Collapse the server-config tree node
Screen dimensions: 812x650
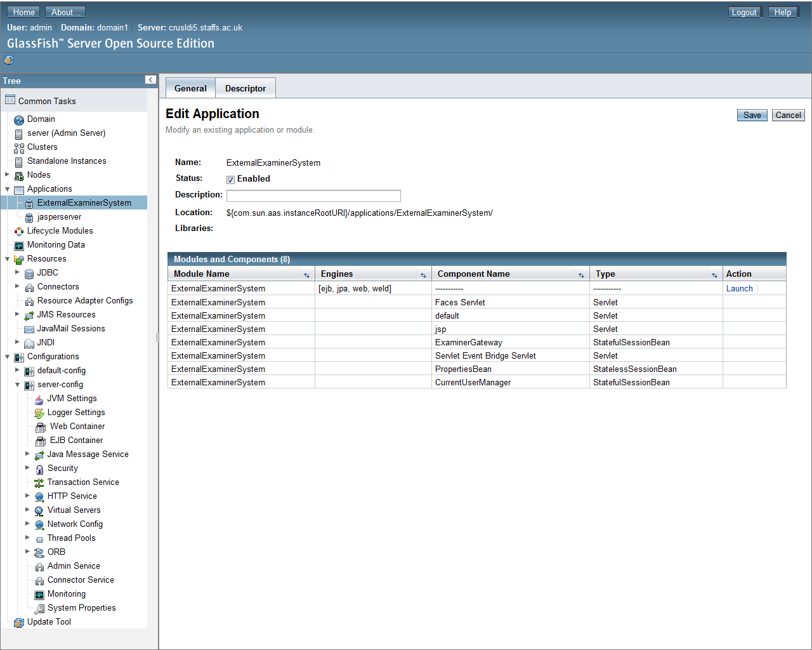[17, 384]
